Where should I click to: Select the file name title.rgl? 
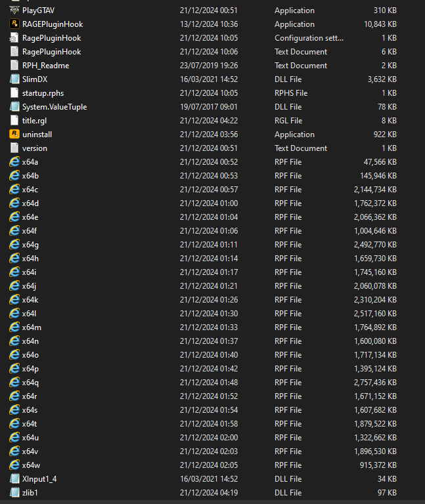click(34, 121)
